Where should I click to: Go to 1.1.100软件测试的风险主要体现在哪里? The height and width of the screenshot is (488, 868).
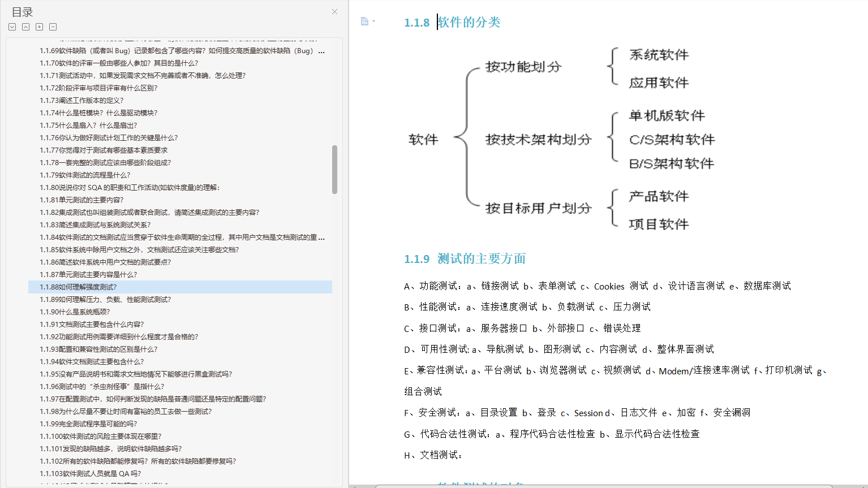(101, 437)
